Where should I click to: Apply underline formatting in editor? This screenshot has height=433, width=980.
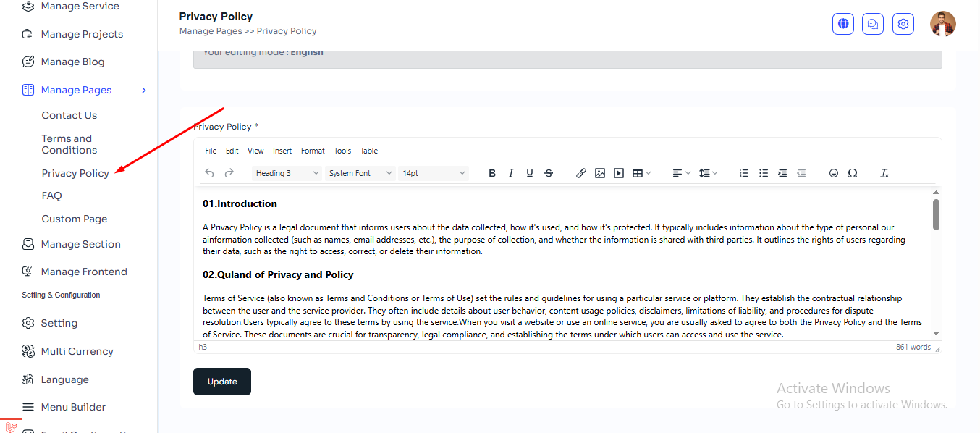(530, 173)
